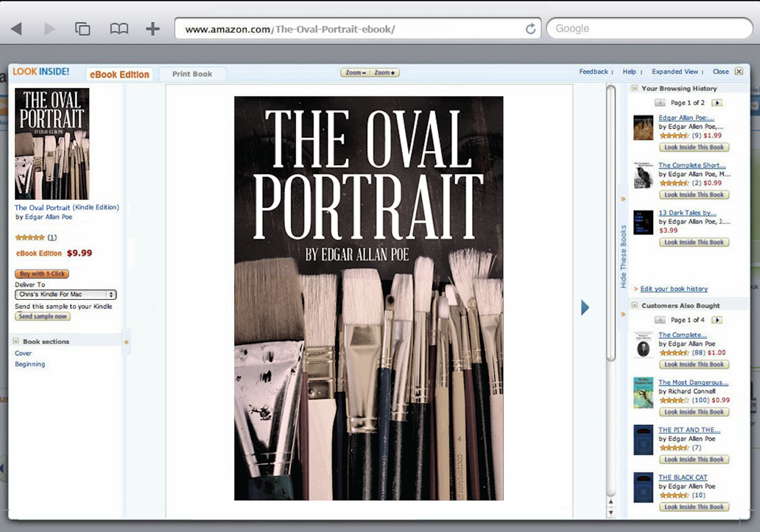Focus the Google search field
The image size is (760, 532).
650,28
